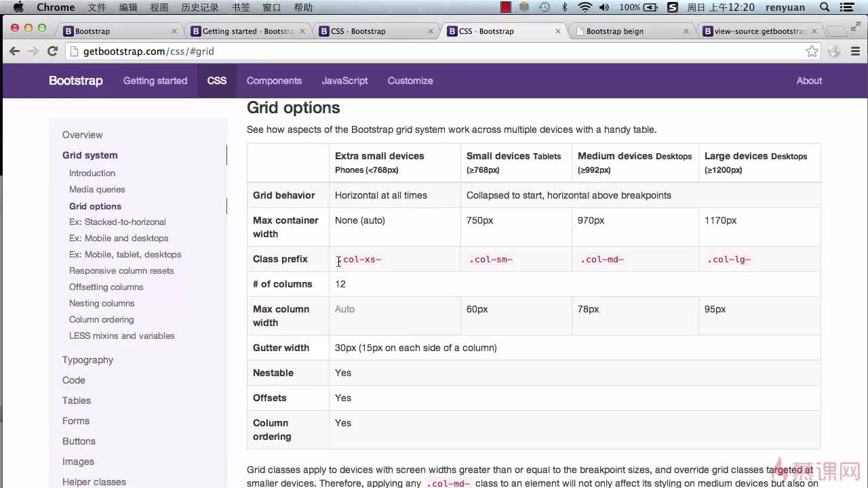Open Tables in the sidebar
Viewport: 868px width, 488px height.
click(x=77, y=401)
